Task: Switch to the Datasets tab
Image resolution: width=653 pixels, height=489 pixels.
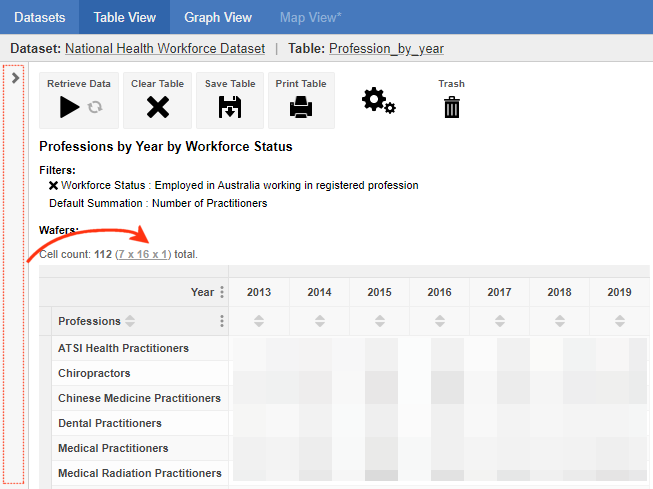Action: [40, 17]
